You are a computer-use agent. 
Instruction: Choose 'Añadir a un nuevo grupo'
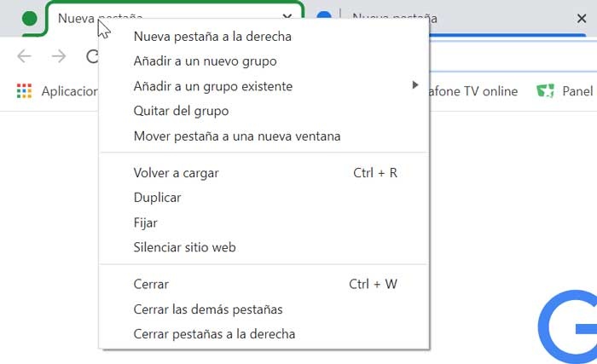point(205,61)
